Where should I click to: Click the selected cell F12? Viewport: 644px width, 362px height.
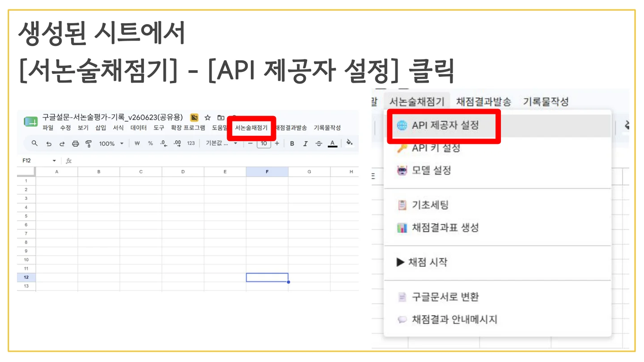click(x=267, y=278)
